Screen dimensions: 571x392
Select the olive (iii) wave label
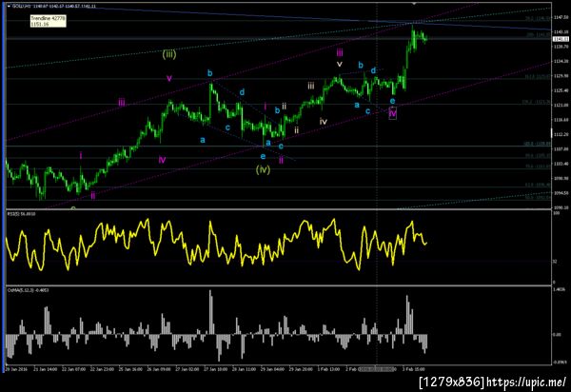pyautogui.click(x=169, y=54)
